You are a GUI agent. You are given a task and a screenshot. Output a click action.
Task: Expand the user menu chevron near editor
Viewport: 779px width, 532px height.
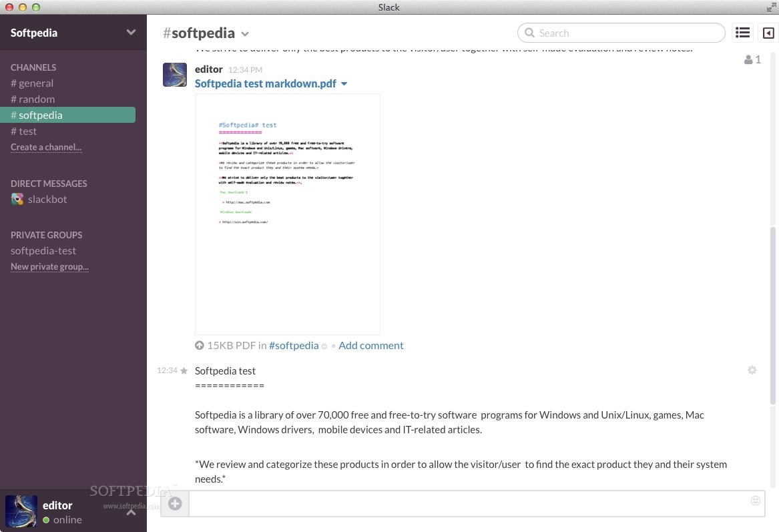click(131, 512)
